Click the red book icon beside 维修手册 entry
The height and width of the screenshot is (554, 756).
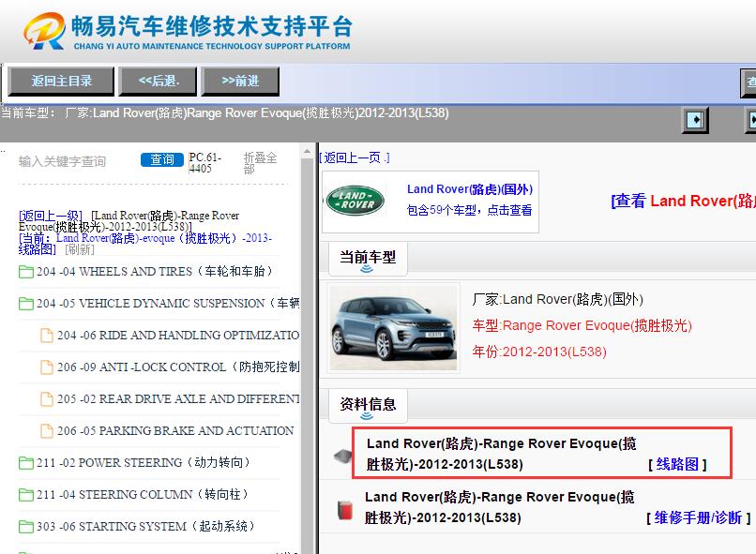click(x=345, y=511)
